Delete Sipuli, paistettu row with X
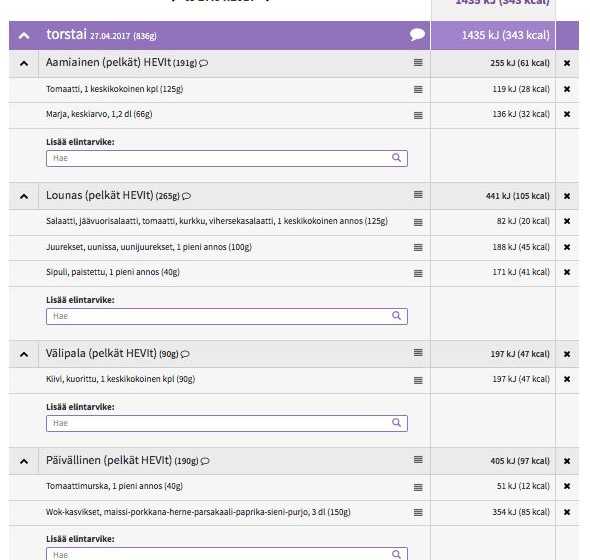The height and width of the screenshot is (560, 590). (x=567, y=272)
